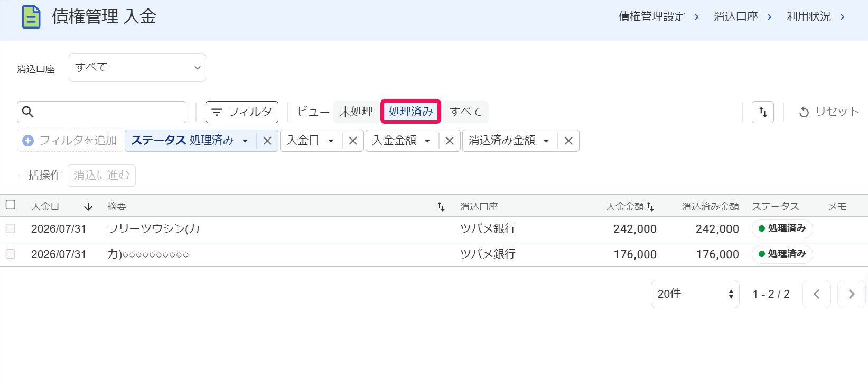Go to the previous page of results
This screenshot has height=386, width=868.
tap(817, 294)
